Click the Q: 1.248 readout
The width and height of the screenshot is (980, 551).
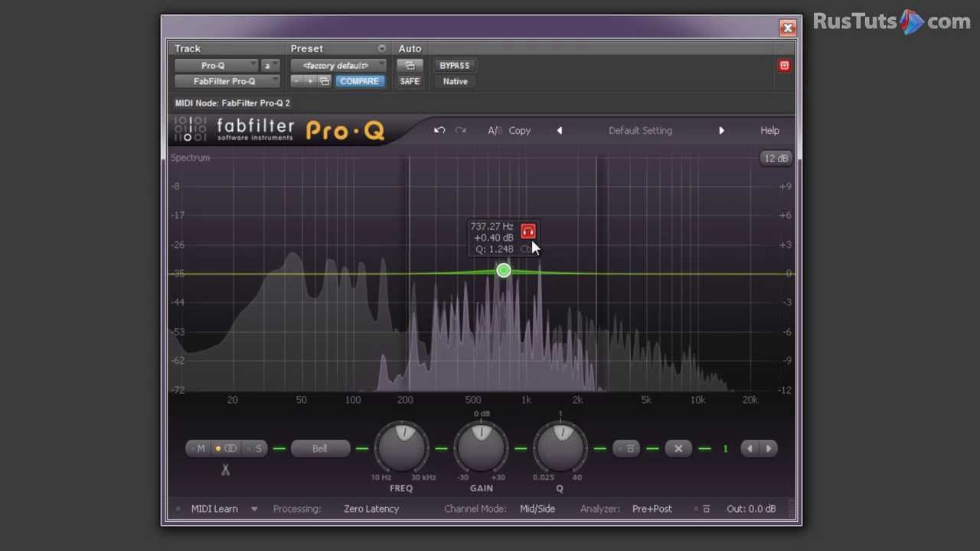(x=494, y=249)
